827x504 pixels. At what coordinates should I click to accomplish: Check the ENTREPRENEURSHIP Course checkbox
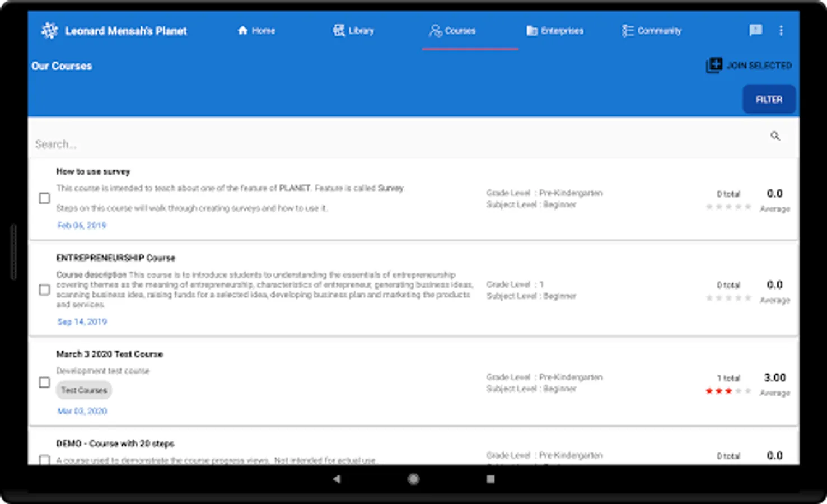[44, 290]
